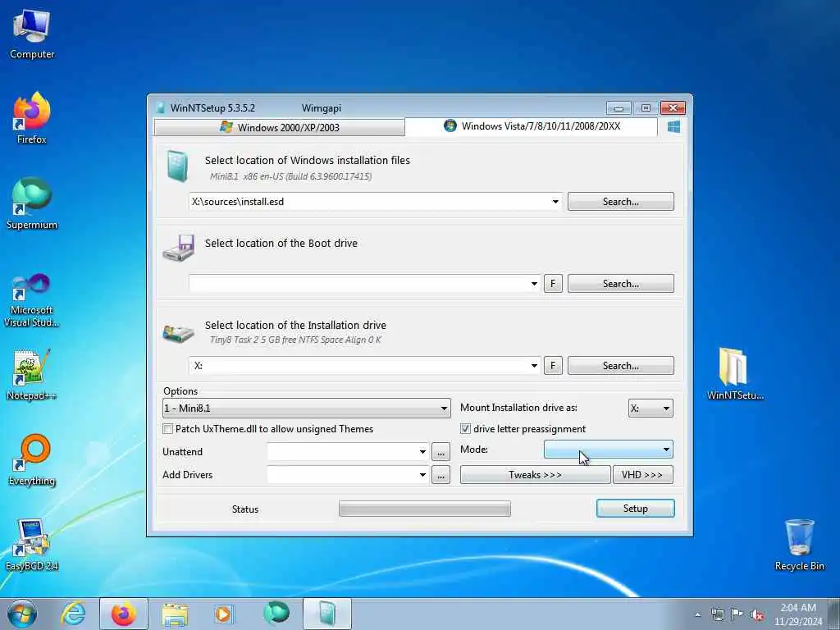Expand the Boot drive location dropdown
This screenshot has width=840, height=630.
534,284
